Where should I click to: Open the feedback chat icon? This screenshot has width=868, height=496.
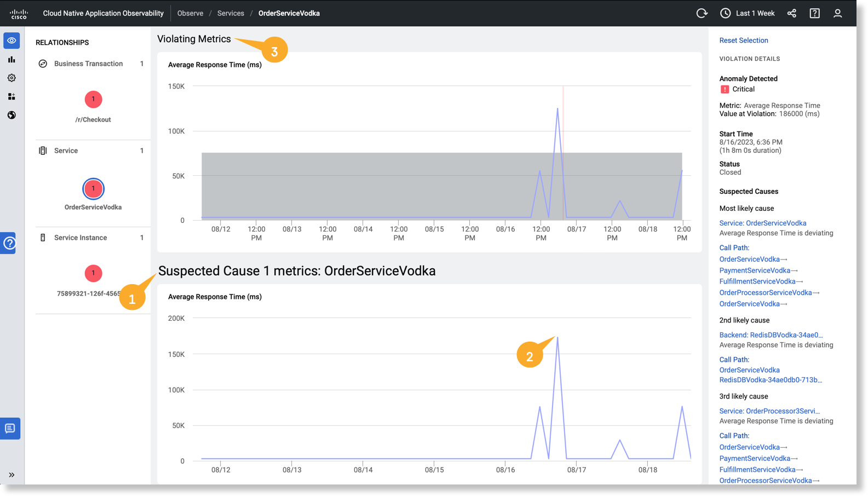(10, 428)
